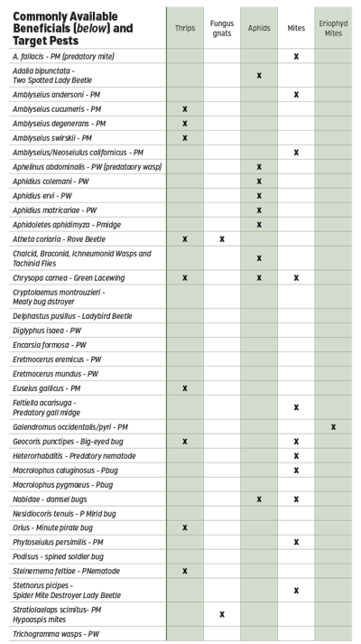The height and width of the screenshot is (644, 361).
Task: Click the Mites X for Chrysopa carnea
Action: click(x=296, y=277)
